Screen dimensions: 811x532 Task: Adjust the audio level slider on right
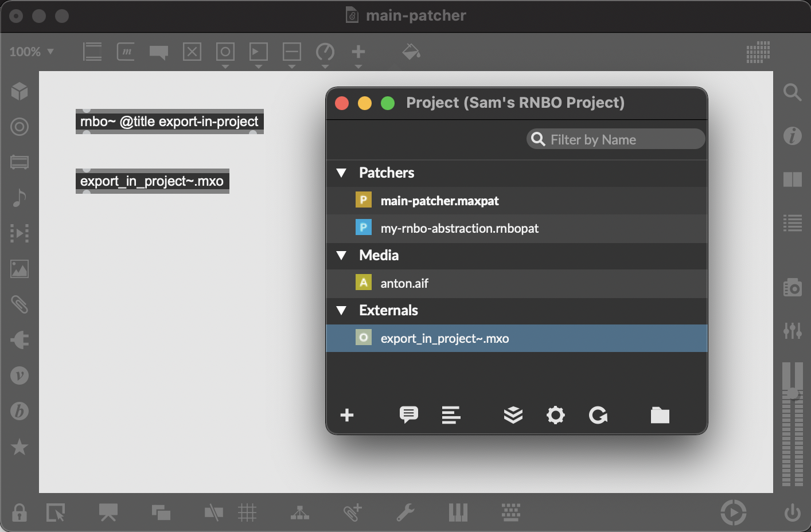pyautogui.click(x=792, y=393)
